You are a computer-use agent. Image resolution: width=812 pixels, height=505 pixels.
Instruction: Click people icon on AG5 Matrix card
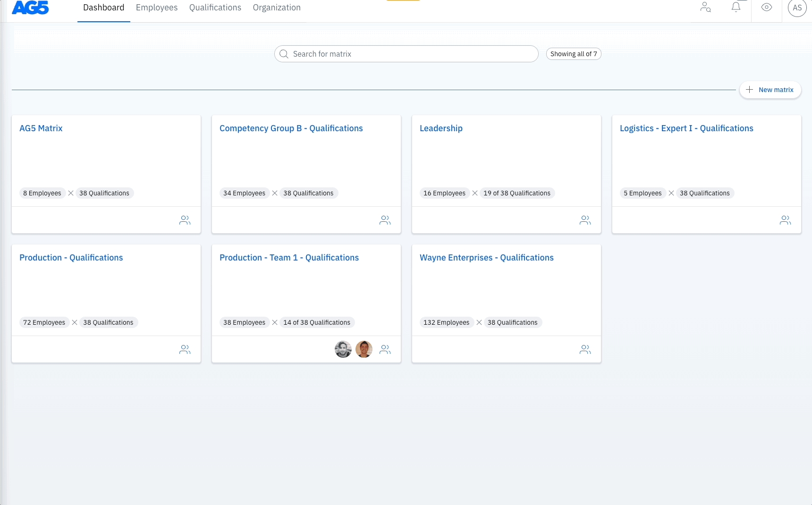click(185, 220)
